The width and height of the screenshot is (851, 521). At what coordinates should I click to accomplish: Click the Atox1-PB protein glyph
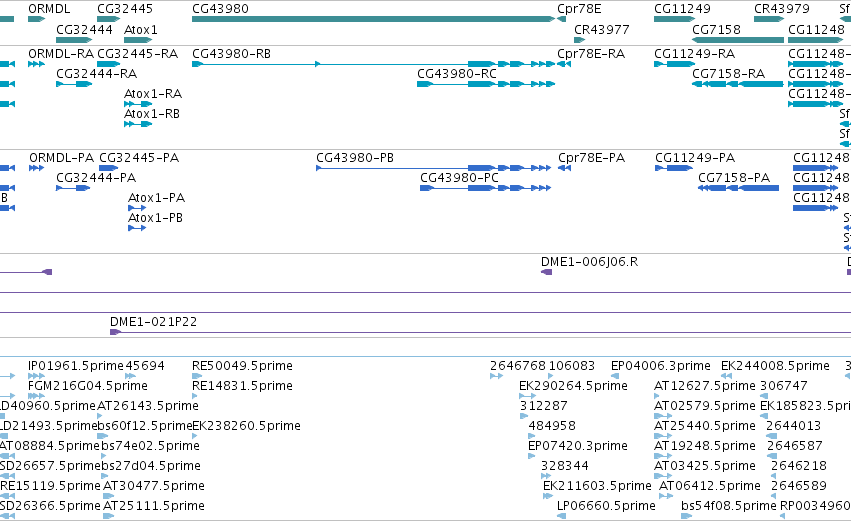tap(137, 228)
